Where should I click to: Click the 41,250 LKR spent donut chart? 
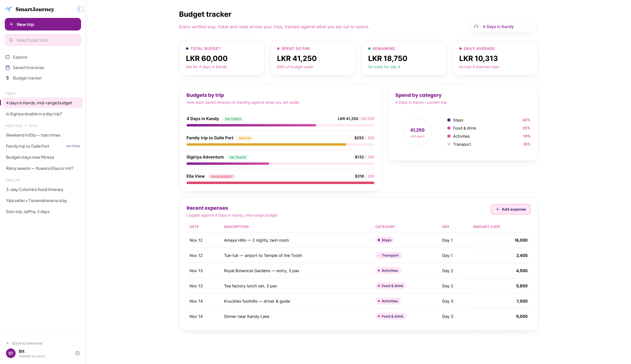pyautogui.click(x=417, y=132)
